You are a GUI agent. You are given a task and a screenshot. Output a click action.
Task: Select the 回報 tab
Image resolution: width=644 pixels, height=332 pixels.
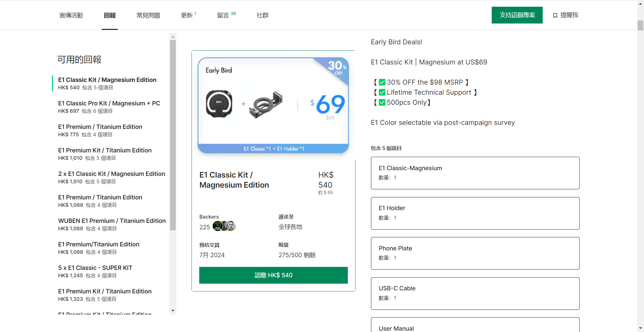110,15
